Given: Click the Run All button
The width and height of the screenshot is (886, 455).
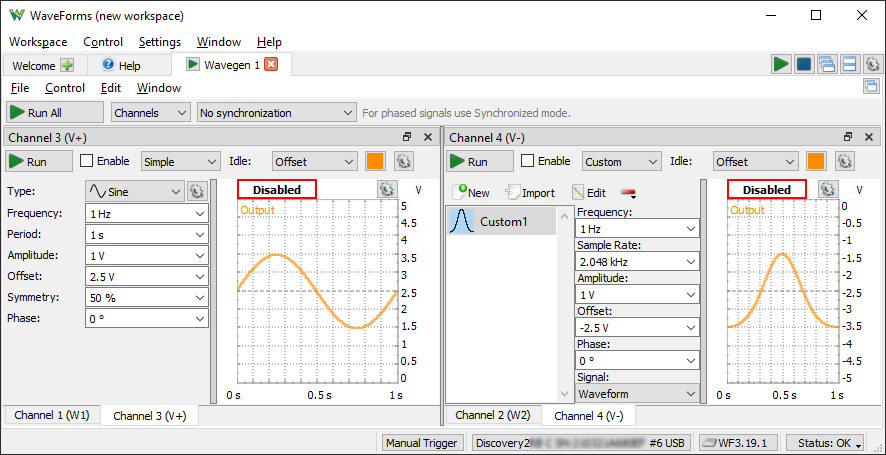Looking at the screenshot, I should coord(55,113).
